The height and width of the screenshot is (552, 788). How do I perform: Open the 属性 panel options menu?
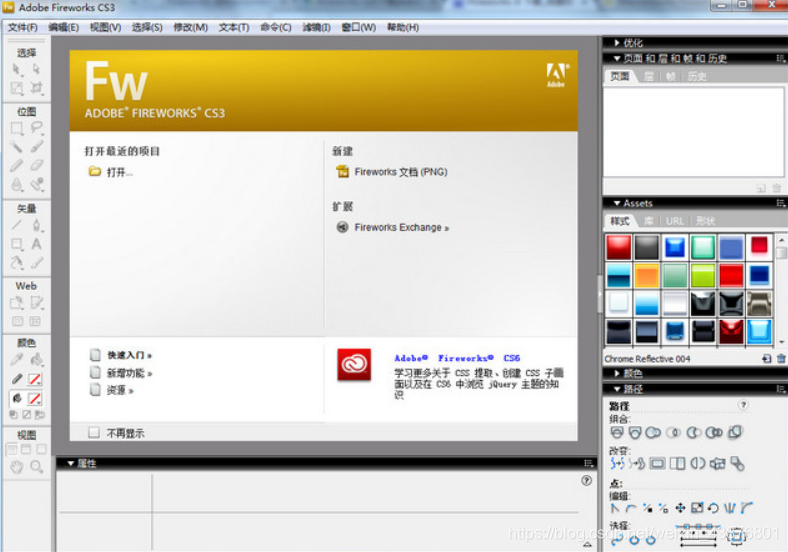pos(588,464)
